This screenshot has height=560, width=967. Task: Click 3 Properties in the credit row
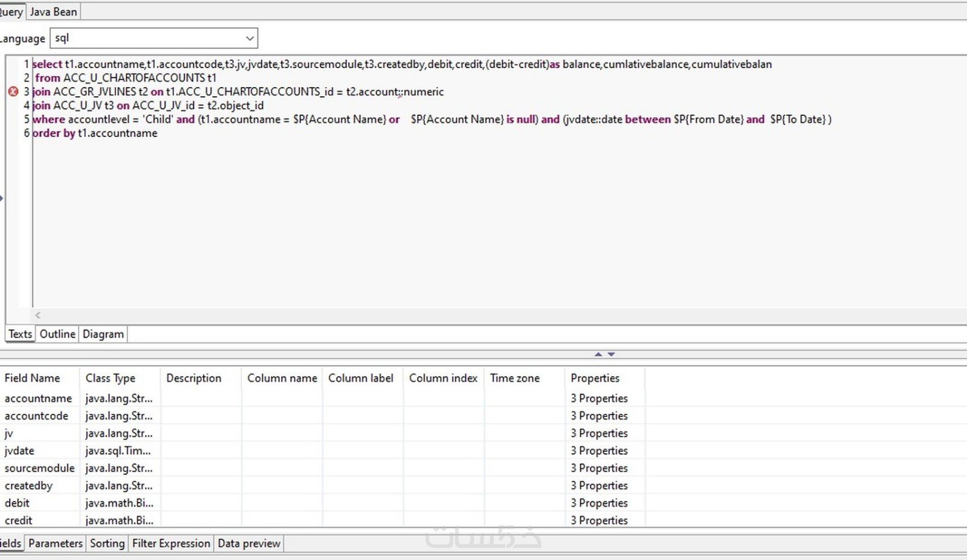pos(599,521)
